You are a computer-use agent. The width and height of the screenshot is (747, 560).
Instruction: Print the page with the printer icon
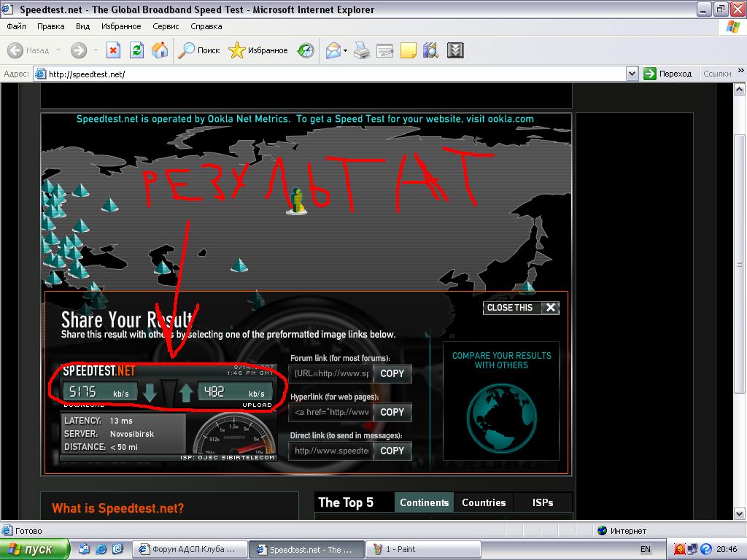pyautogui.click(x=362, y=50)
